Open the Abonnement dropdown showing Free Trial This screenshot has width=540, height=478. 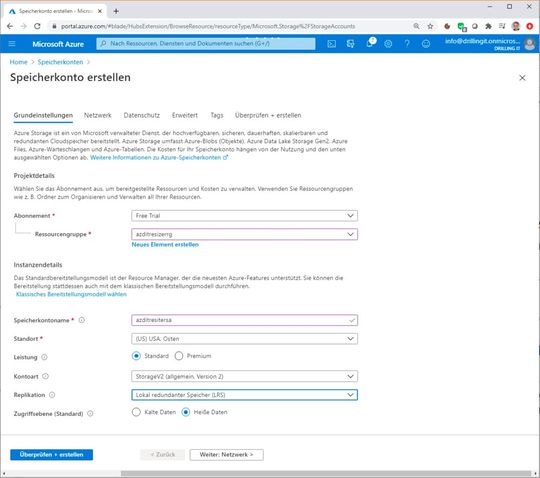click(245, 216)
